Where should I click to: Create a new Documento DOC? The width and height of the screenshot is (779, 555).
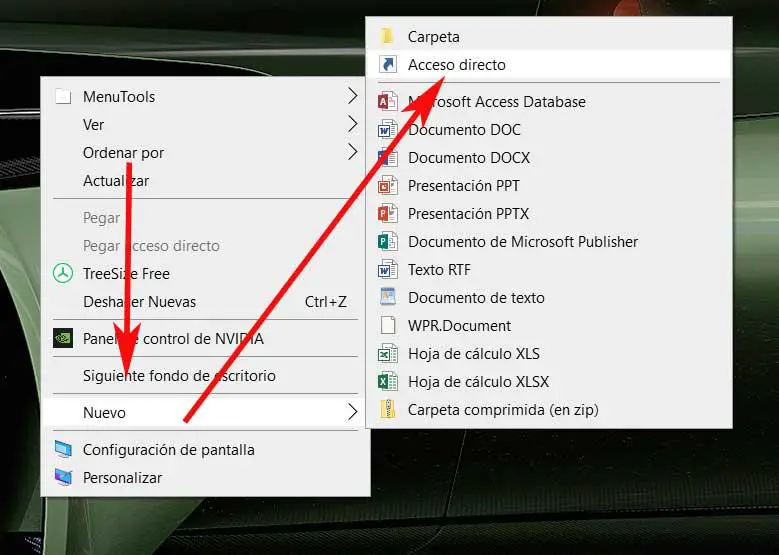[549, 129]
